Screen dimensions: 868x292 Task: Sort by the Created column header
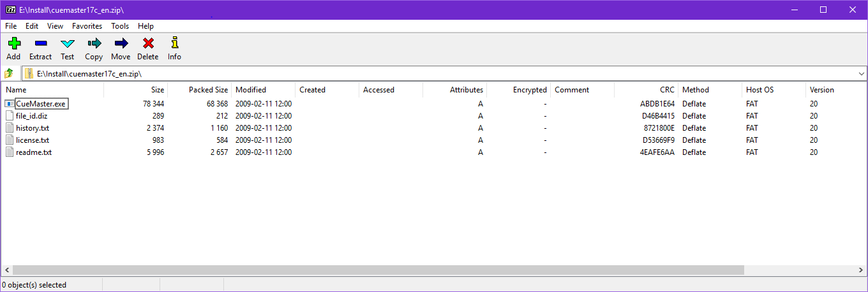(327, 90)
